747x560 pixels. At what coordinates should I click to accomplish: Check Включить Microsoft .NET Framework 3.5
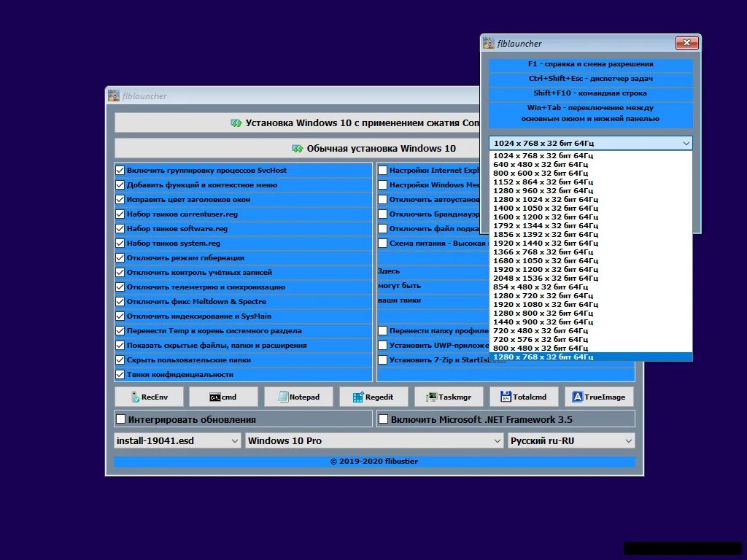[x=383, y=419]
